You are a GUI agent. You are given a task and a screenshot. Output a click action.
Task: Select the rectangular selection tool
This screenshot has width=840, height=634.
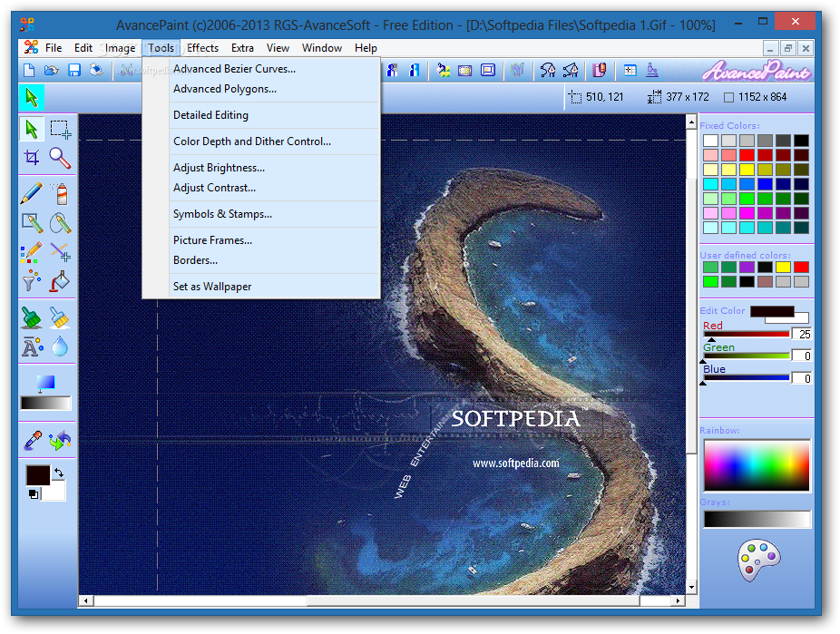(x=60, y=130)
